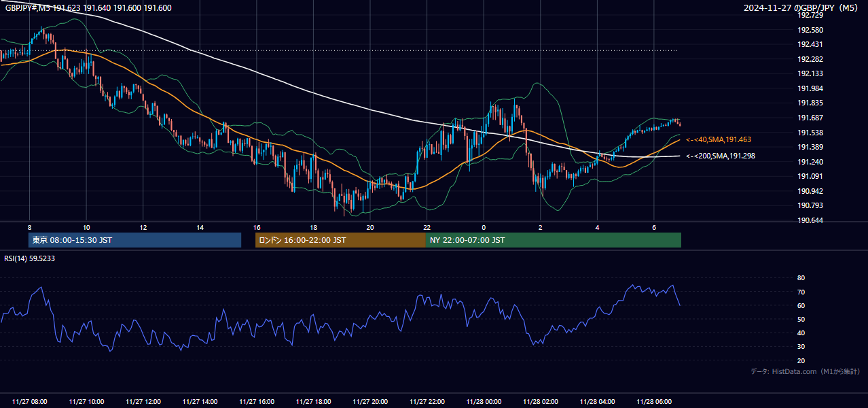Click price axis value 192.431
This screenshot has width=868, height=408.
[x=810, y=44]
